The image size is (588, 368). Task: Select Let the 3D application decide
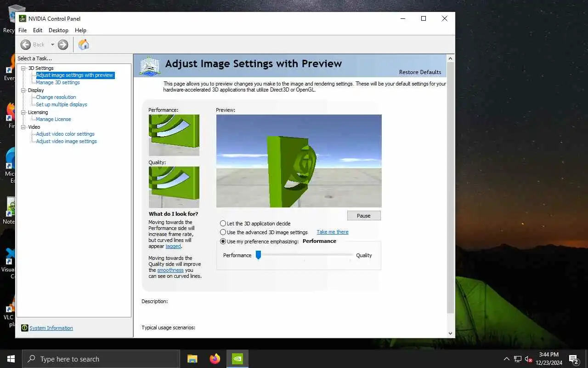[x=223, y=224]
